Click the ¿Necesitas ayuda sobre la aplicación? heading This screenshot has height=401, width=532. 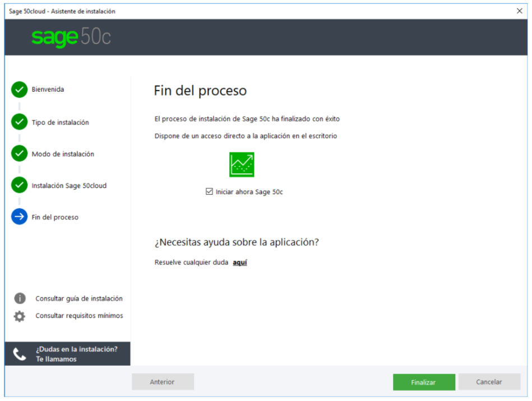pyautogui.click(x=237, y=243)
